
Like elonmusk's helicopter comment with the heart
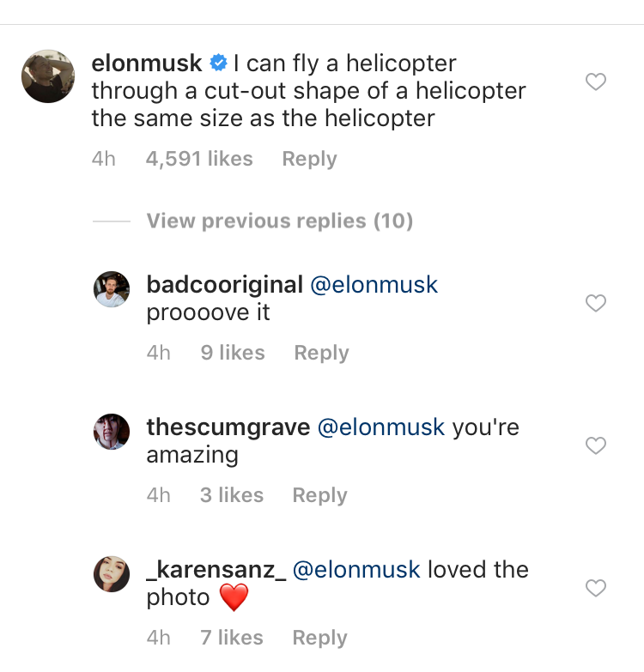pyautogui.click(x=596, y=82)
